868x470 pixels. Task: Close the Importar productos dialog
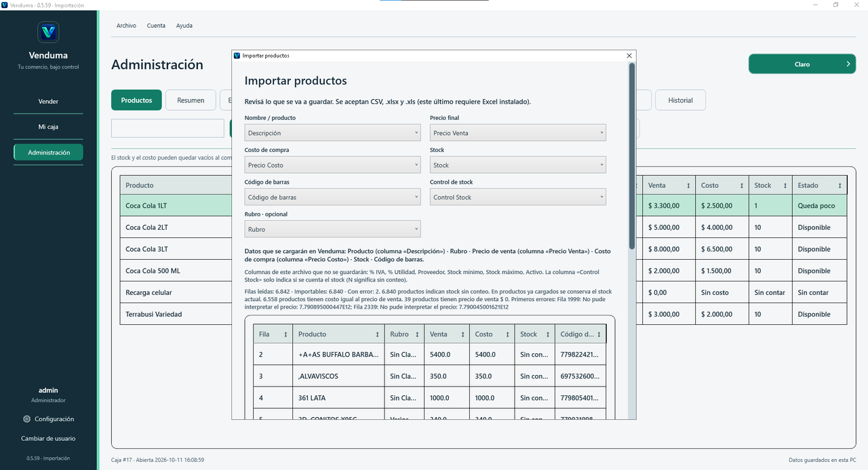click(629, 56)
